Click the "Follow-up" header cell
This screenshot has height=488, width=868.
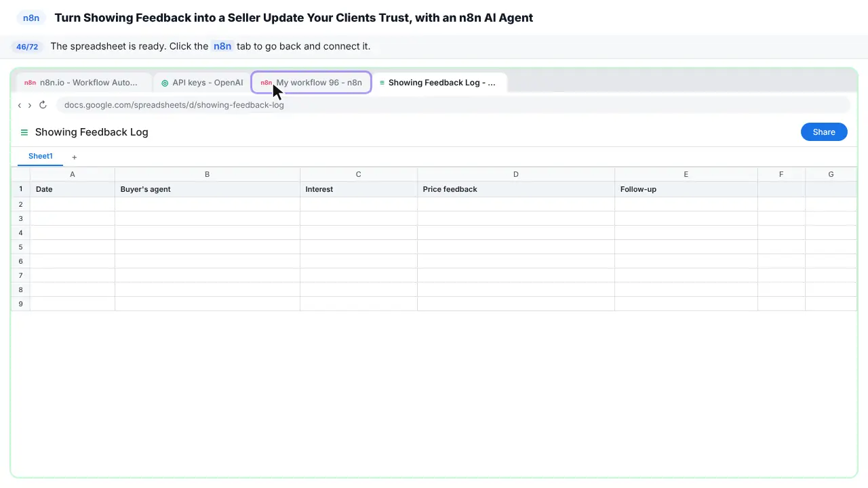[686, 189]
